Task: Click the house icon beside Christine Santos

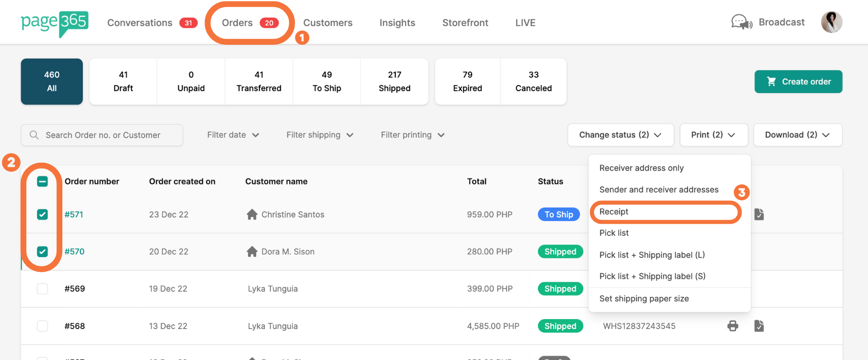Action: (252, 214)
